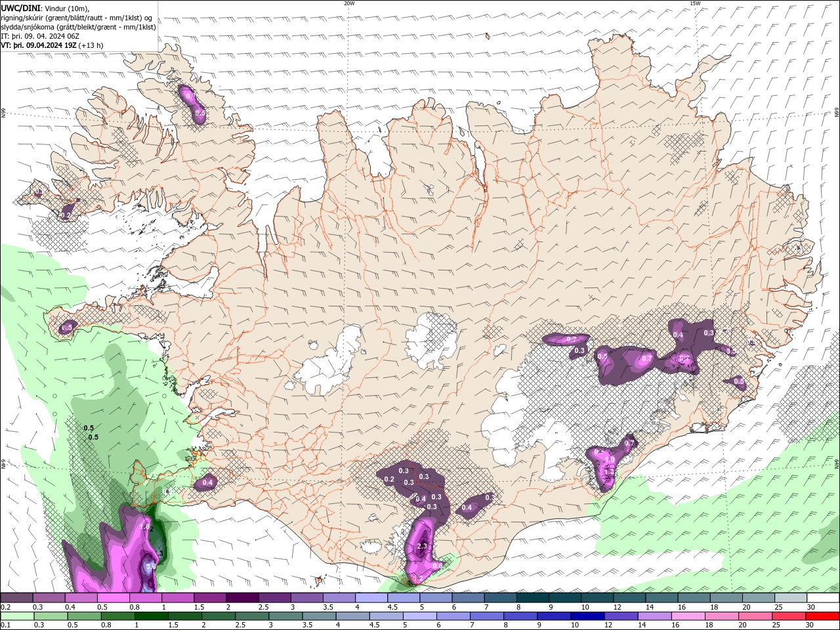Select snow-scale swatch between 5 and 6
840x630 pixels.
pyautogui.click(x=436, y=598)
